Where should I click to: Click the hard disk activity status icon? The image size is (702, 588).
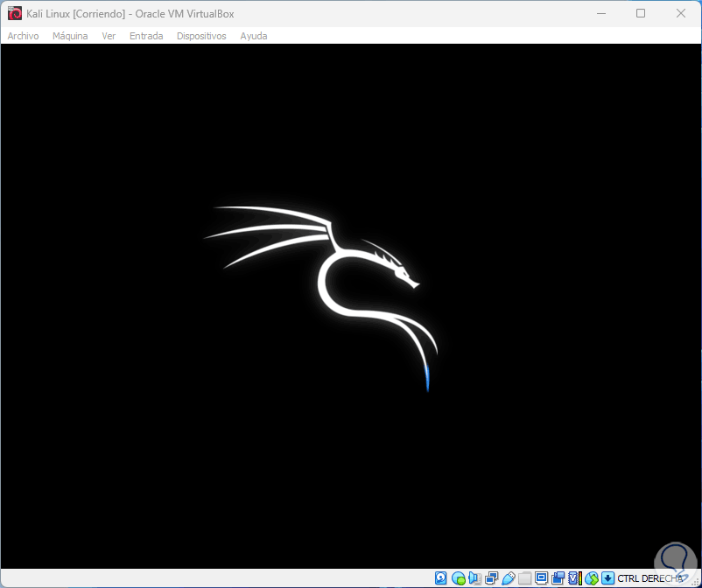[441, 578]
